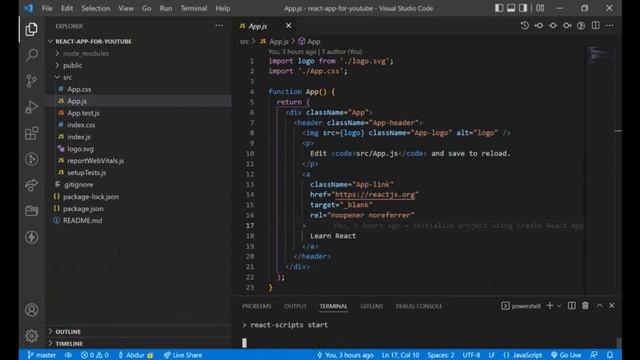Click the Explorer more actions ellipsis
This screenshot has width=640, height=360.
[x=219, y=26]
